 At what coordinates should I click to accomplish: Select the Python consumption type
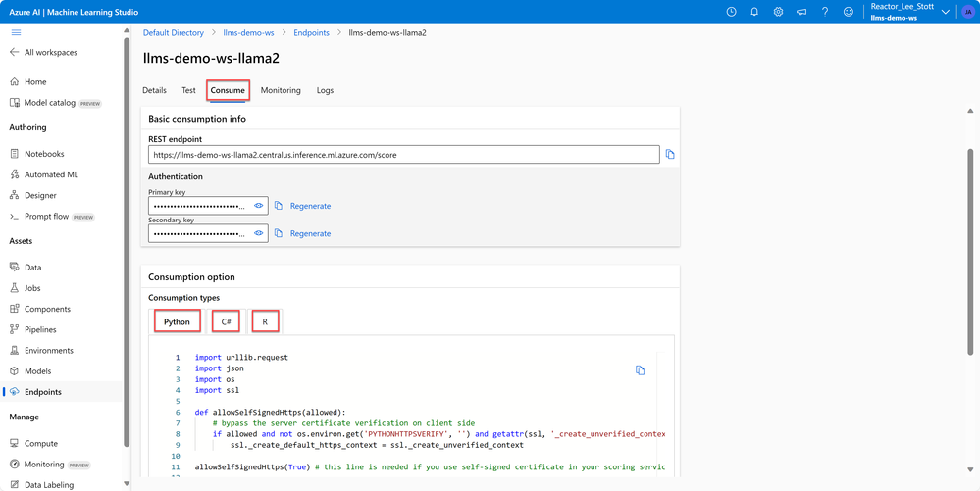click(x=177, y=322)
